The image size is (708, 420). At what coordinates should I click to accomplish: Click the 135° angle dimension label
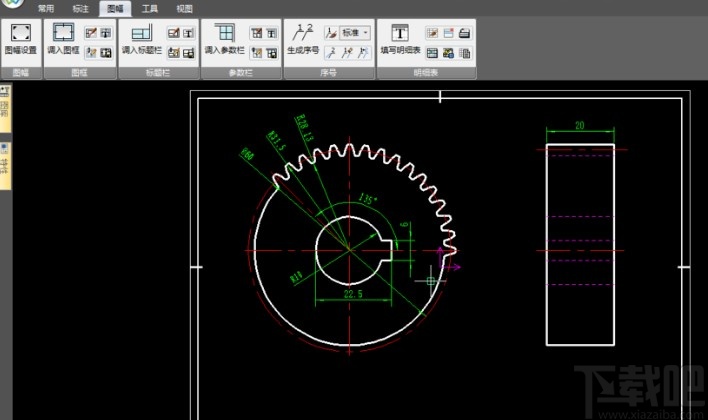[x=368, y=200]
